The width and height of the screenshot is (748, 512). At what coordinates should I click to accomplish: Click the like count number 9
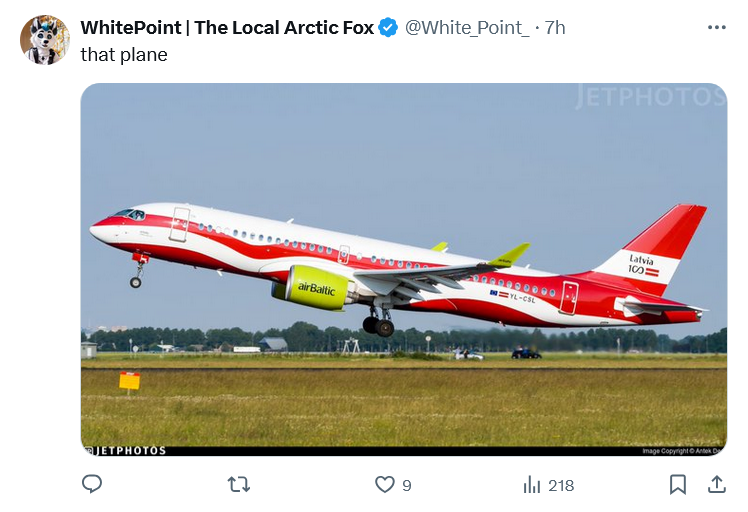406,485
